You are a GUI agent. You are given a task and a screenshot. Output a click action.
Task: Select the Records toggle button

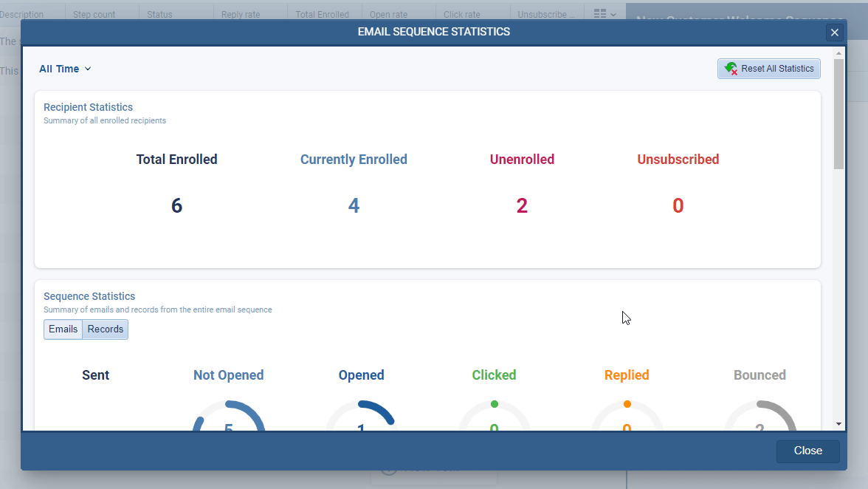tap(106, 329)
